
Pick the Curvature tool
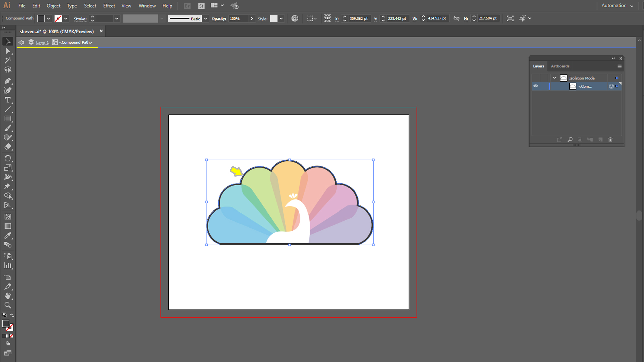tap(8, 90)
